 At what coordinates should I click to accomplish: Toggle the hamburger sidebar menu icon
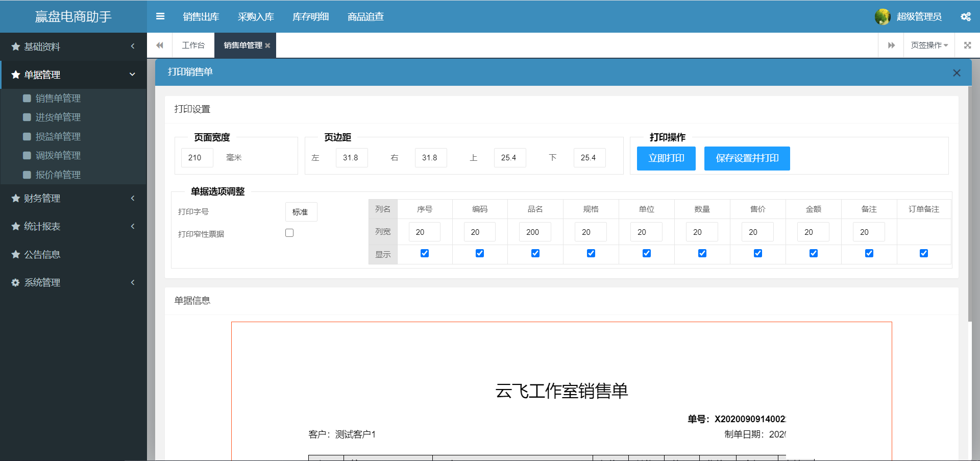click(160, 16)
